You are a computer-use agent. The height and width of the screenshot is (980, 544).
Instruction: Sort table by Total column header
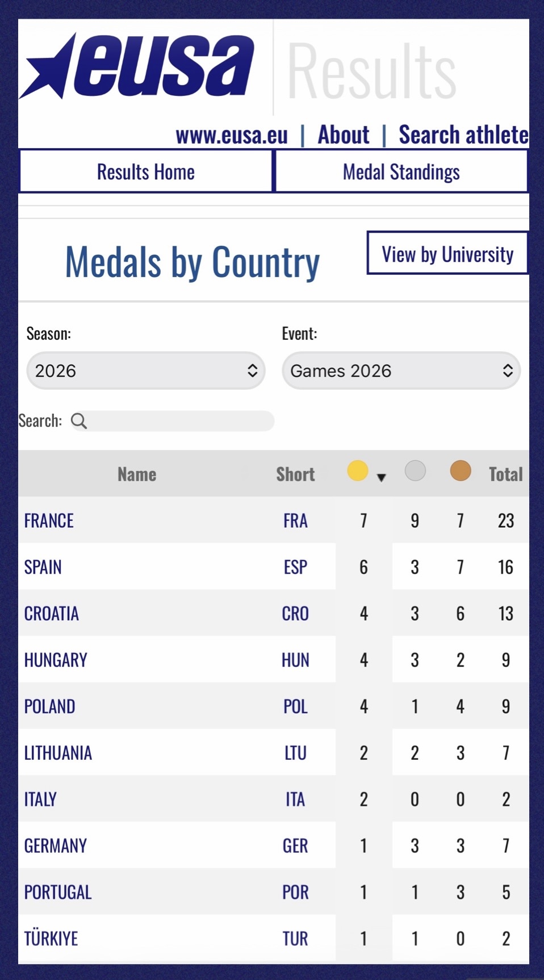[x=506, y=474]
